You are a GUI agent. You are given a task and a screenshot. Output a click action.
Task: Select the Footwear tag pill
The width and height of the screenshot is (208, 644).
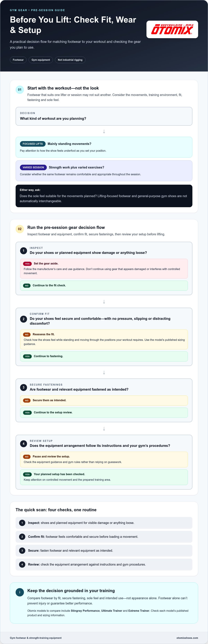(x=18, y=60)
